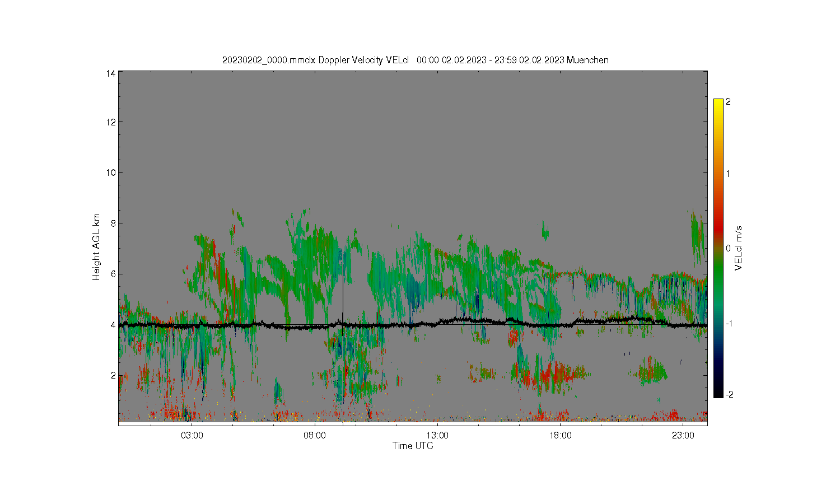Screen dimensions: 840x504
Task: Click the colorbar value -2 at bottom
Action: click(730, 394)
